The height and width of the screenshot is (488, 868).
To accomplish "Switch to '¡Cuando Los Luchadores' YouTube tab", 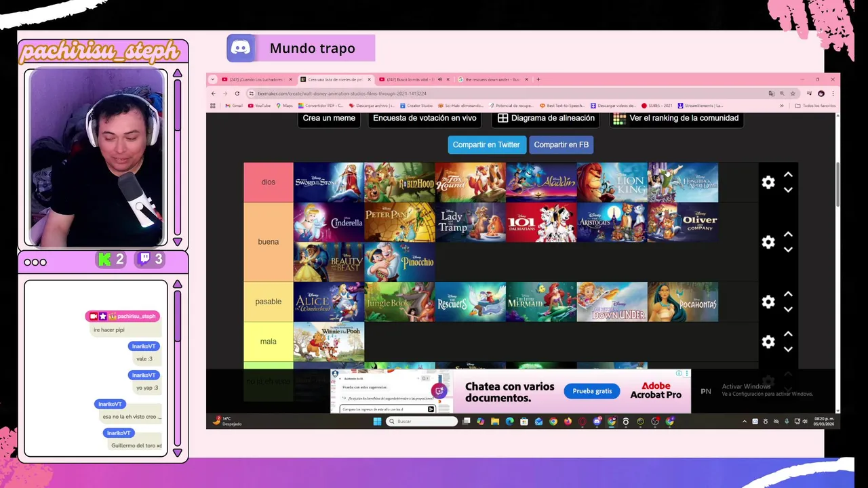I will [x=256, y=79].
